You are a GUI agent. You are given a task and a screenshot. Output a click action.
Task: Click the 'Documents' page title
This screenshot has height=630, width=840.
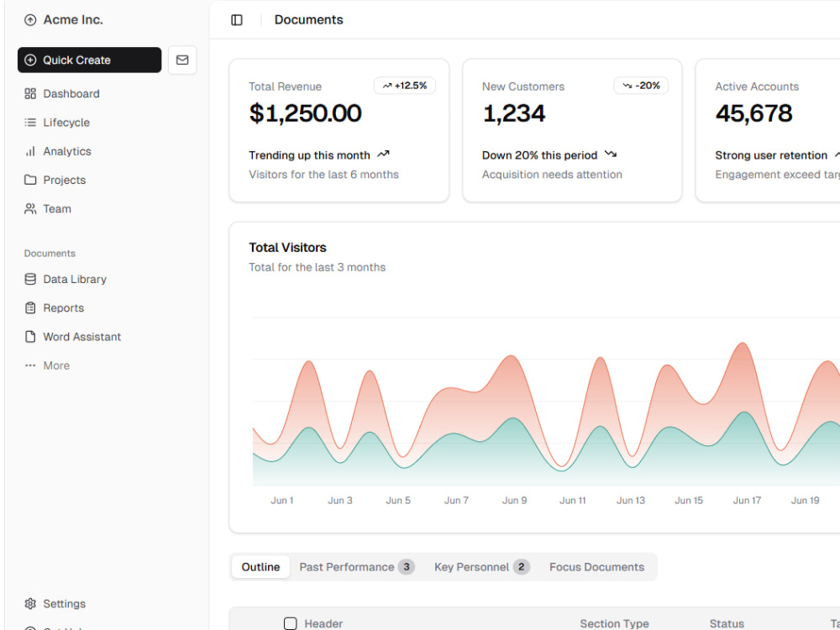tap(308, 20)
